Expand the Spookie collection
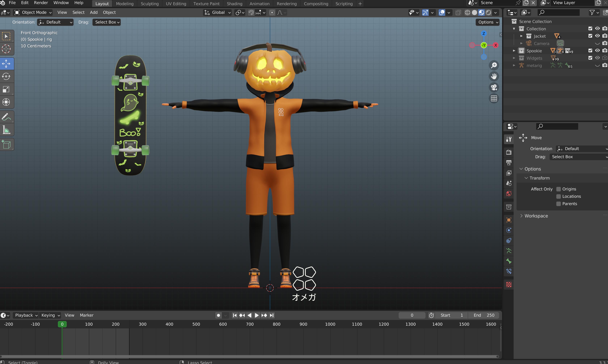This screenshot has width=608, height=364. [514, 51]
